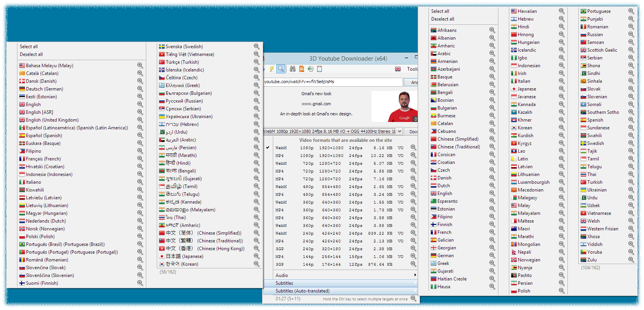Click Select all in auto-translated panel
This screenshot has height=310, width=644.
point(440,11)
